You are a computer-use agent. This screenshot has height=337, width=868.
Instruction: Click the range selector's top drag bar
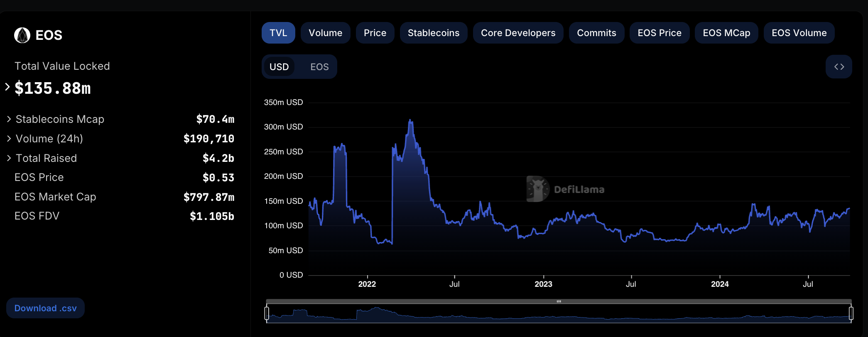(x=559, y=301)
